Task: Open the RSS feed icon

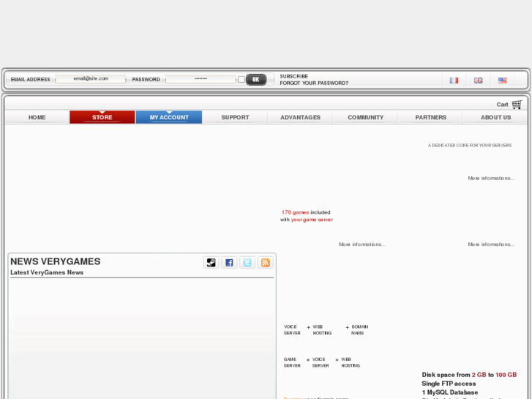Action: pos(266,263)
